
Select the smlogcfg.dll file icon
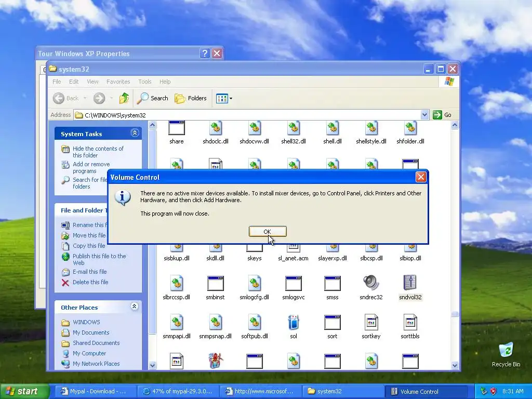pos(255,283)
